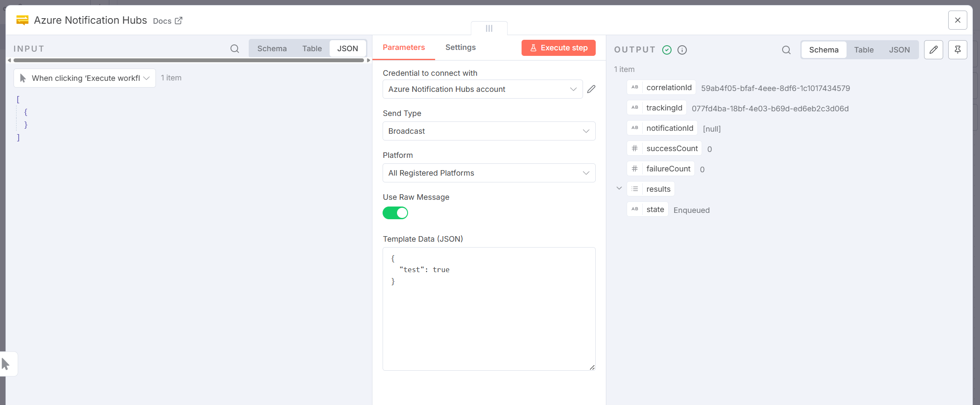Open the Send Type dropdown
Viewport: 980px width, 405px height.
(x=489, y=131)
